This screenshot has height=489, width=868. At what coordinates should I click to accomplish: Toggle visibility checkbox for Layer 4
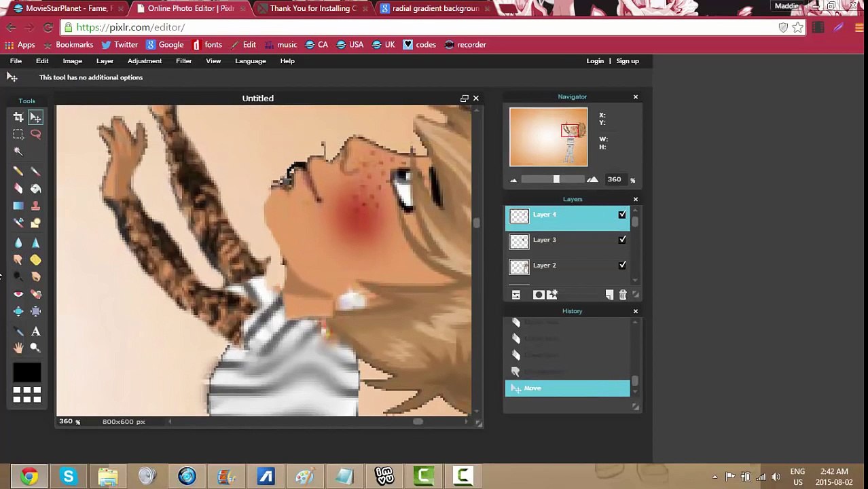pos(622,215)
